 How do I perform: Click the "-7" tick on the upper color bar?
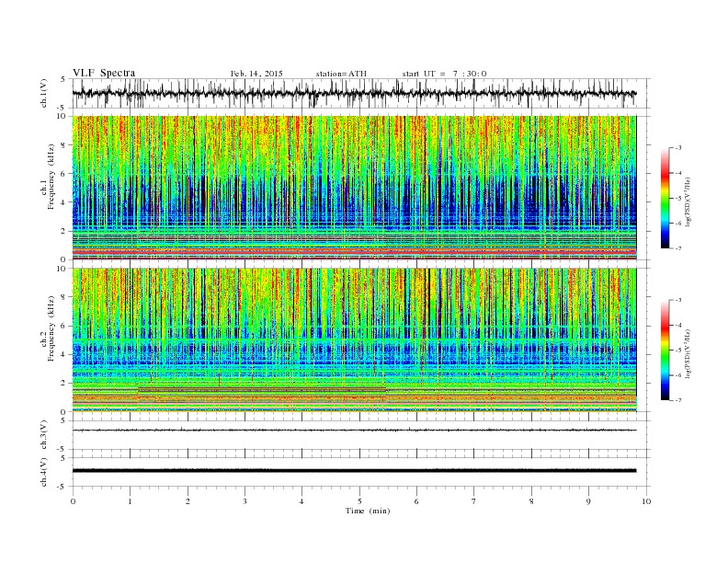[x=678, y=248]
